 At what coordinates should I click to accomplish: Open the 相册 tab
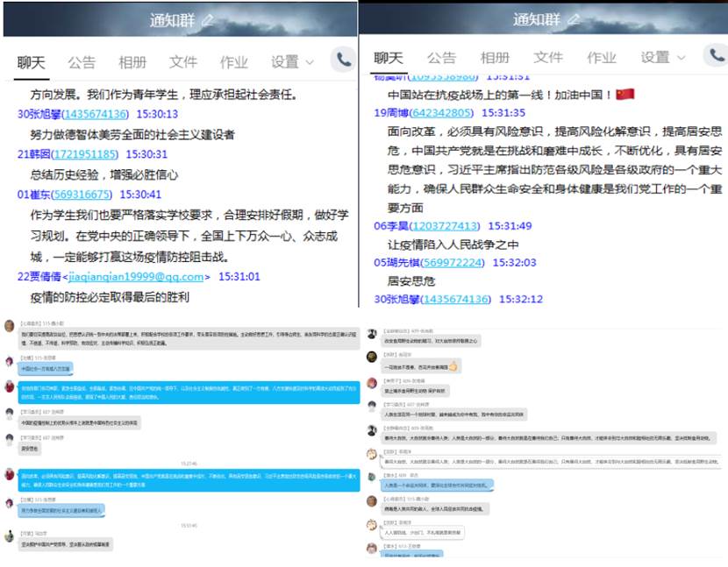[x=132, y=61]
